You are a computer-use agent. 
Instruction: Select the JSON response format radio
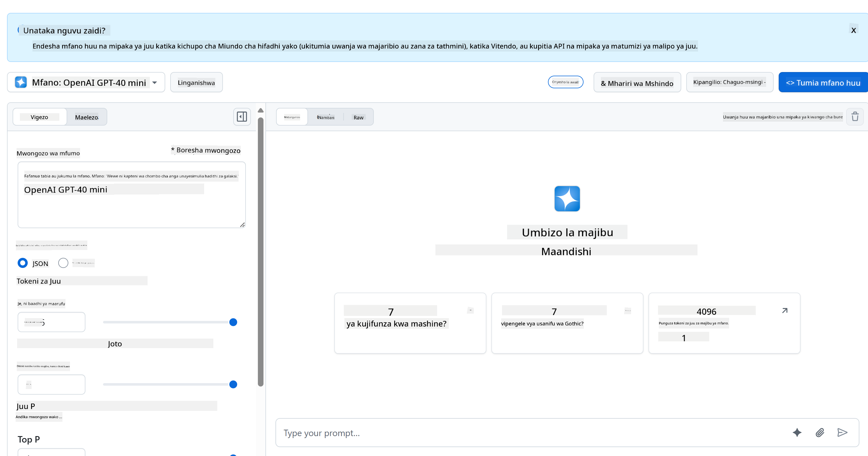22,263
